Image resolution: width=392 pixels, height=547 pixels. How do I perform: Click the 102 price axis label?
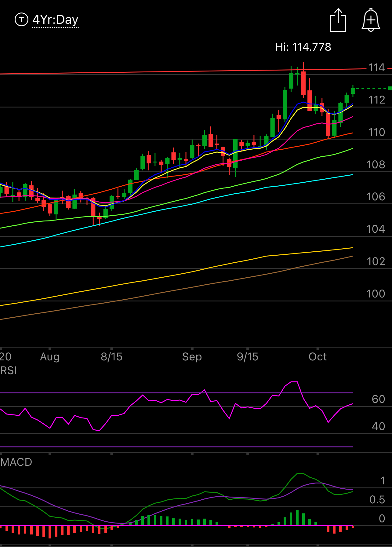[376, 261]
